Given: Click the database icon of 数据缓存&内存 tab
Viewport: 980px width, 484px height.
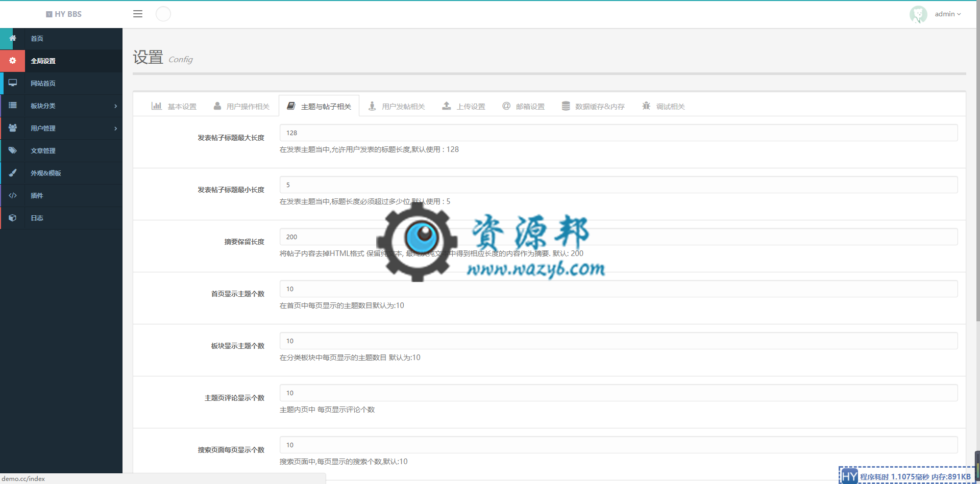Looking at the screenshot, I should click(566, 106).
